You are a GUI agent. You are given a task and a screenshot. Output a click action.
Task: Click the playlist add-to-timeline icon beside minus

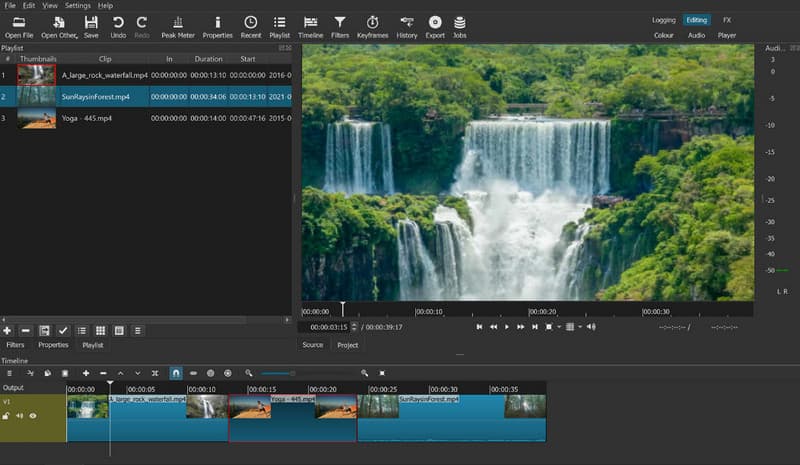44,331
